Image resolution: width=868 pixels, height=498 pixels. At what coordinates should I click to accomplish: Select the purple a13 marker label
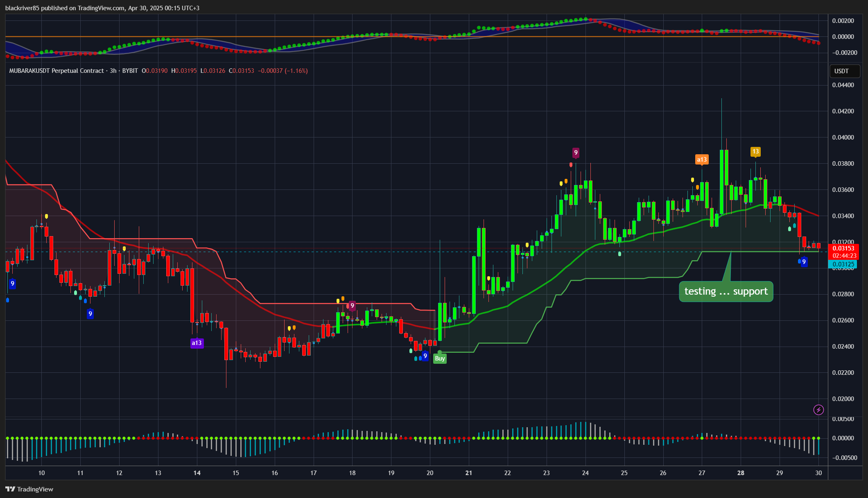coord(197,343)
